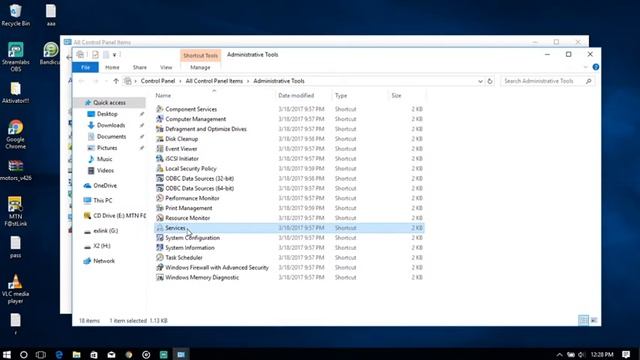The width and height of the screenshot is (640, 360).
Task: Select the Local Security Policy icon
Action: coord(160,169)
